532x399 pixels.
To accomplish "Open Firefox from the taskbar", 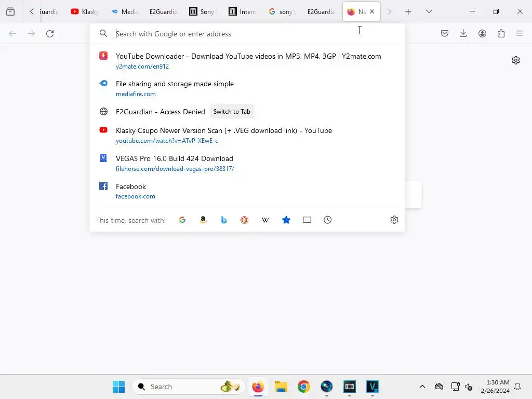I will (258, 387).
